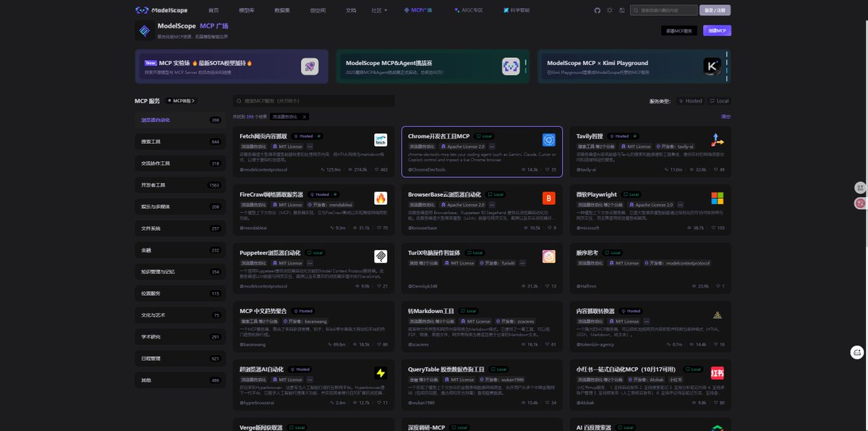Open the Fetch server logo icon

point(380,140)
